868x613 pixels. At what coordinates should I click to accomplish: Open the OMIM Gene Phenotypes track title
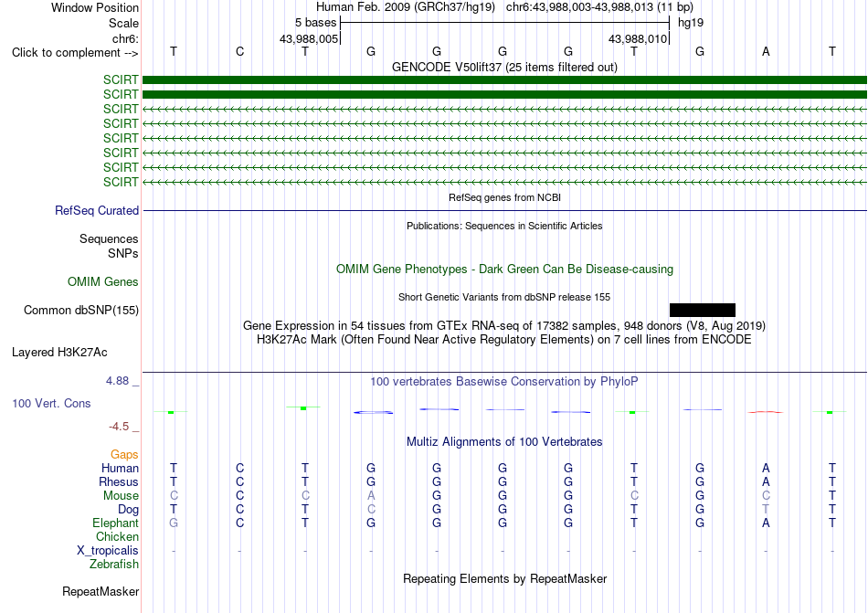[x=504, y=269]
